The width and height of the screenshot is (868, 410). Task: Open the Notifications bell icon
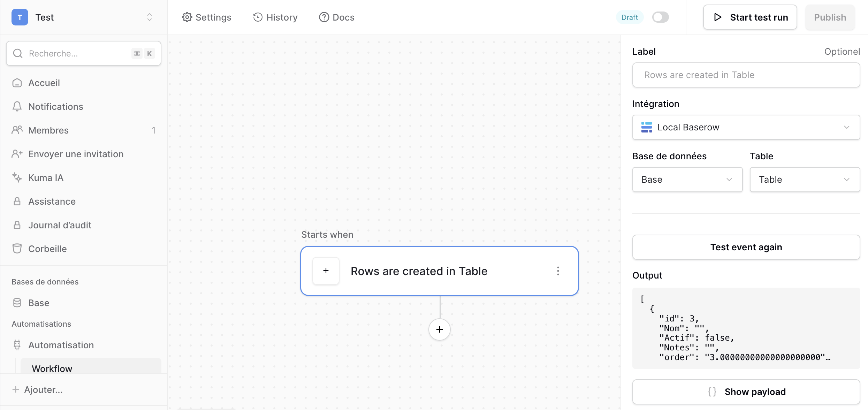point(17,107)
